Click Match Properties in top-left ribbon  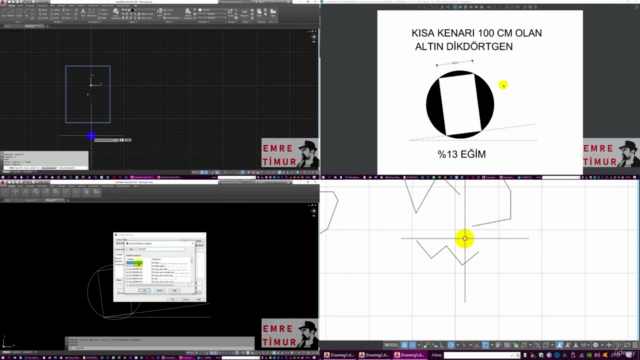188,12
